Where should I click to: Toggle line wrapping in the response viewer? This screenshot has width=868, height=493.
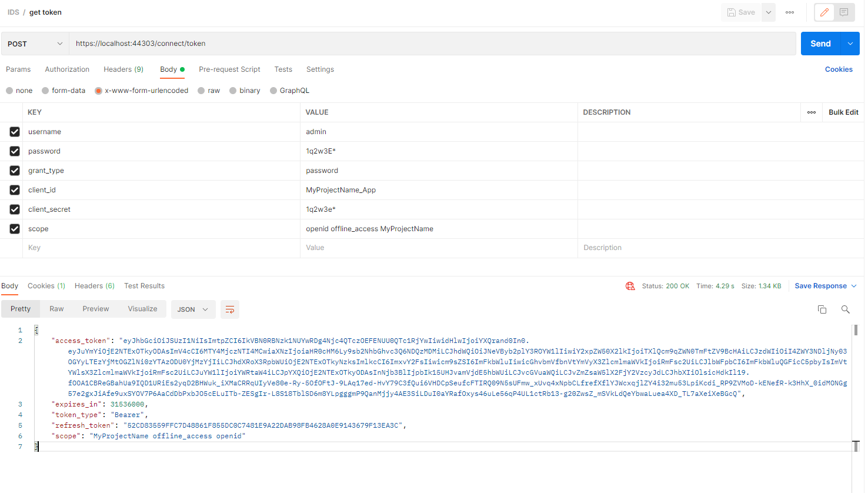(229, 309)
